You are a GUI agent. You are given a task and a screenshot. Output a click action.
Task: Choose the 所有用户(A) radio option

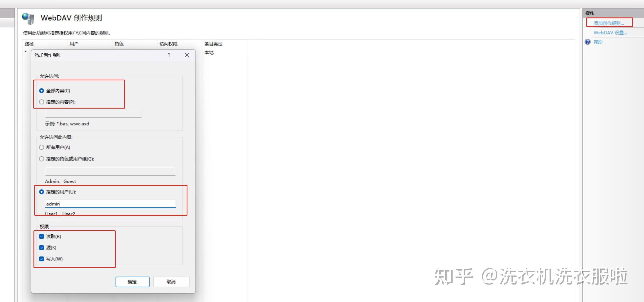(x=41, y=147)
